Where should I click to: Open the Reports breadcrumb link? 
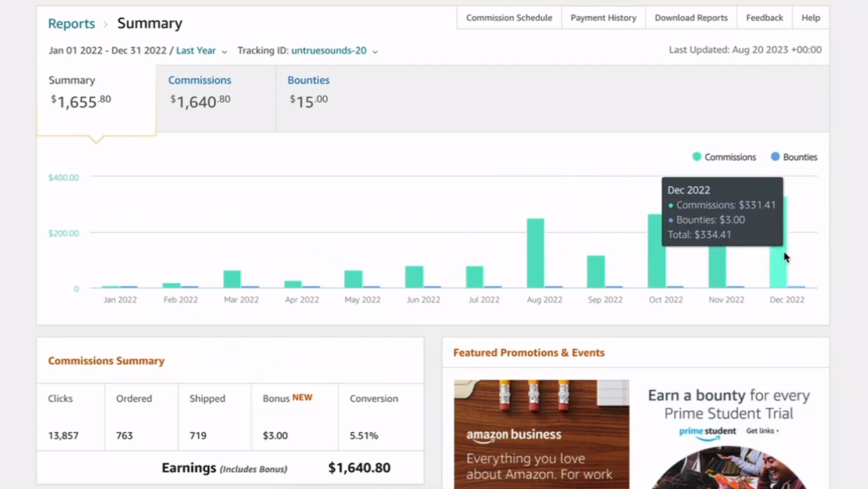pos(71,24)
